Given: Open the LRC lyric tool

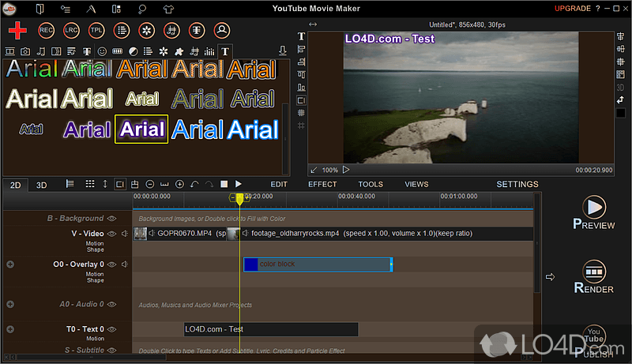Looking at the screenshot, I should click(x=71, y=31).
